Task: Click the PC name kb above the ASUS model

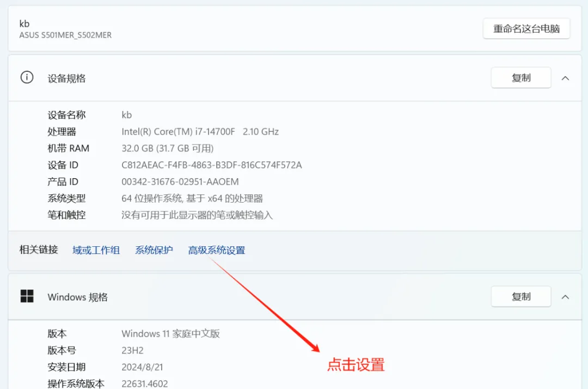Action: (24, 23)
